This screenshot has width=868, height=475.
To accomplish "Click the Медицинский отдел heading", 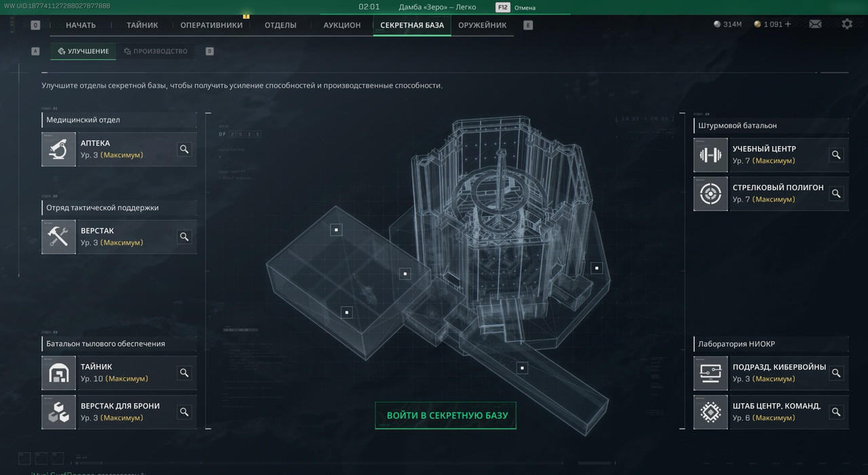I will [x=83, y=120].
